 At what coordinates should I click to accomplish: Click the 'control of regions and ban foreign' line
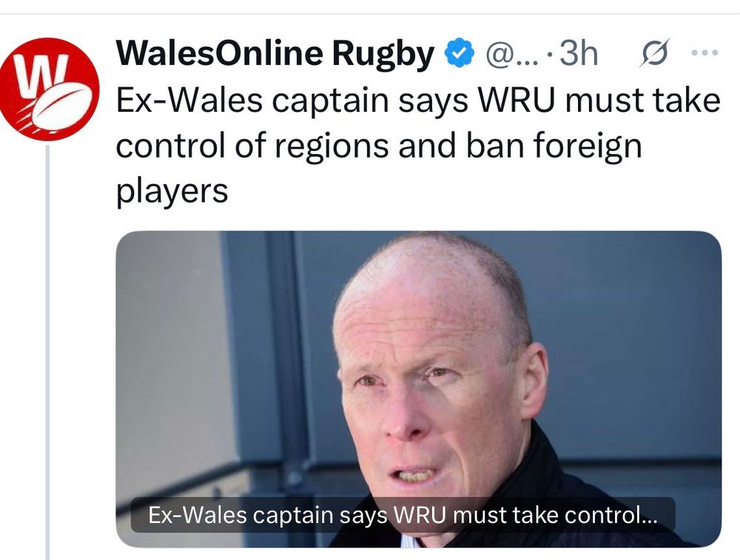point(379,146)
